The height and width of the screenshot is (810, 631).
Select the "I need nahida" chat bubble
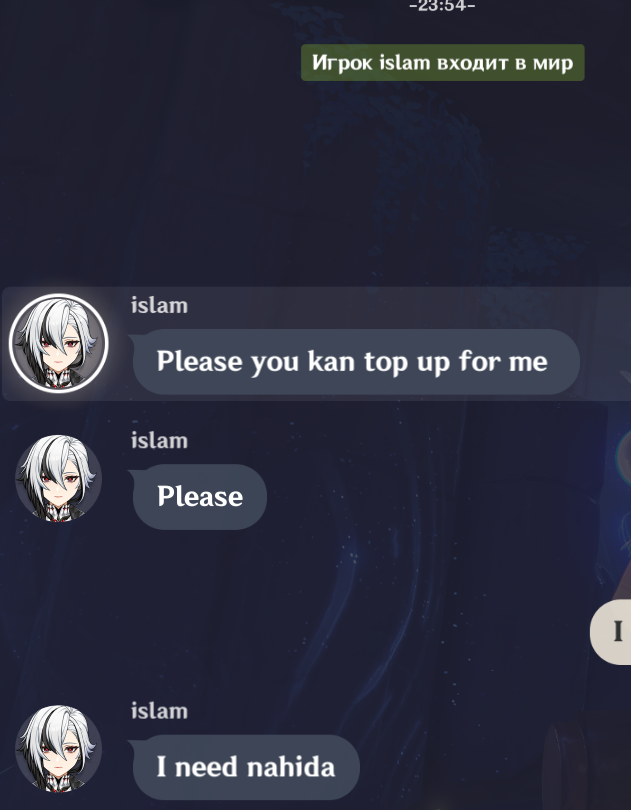[246, 767]
